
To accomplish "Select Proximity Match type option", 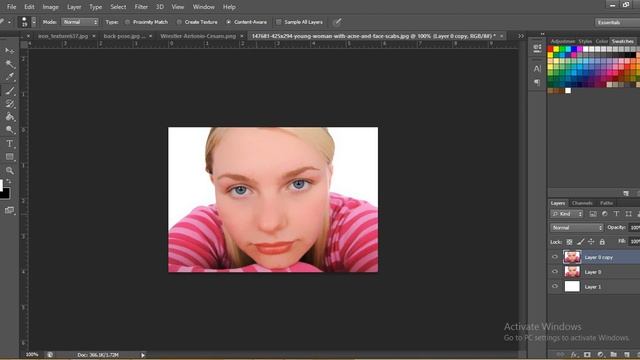I will [x=147, y=22].
